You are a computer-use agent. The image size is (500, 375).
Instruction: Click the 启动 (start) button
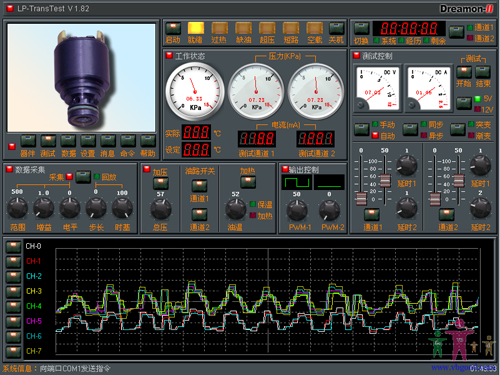173,29
